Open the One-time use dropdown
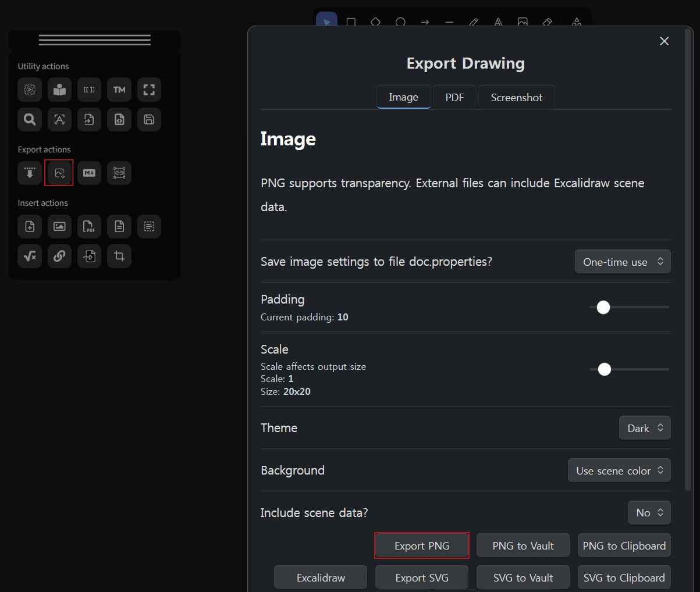This screenshot has width=700, height=592. [623, 262]
